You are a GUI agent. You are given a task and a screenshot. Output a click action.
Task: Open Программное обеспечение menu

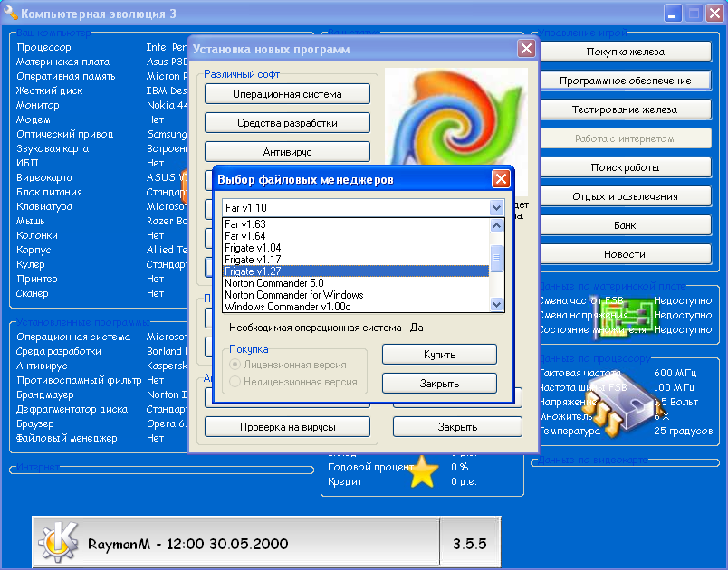[626, 81]
